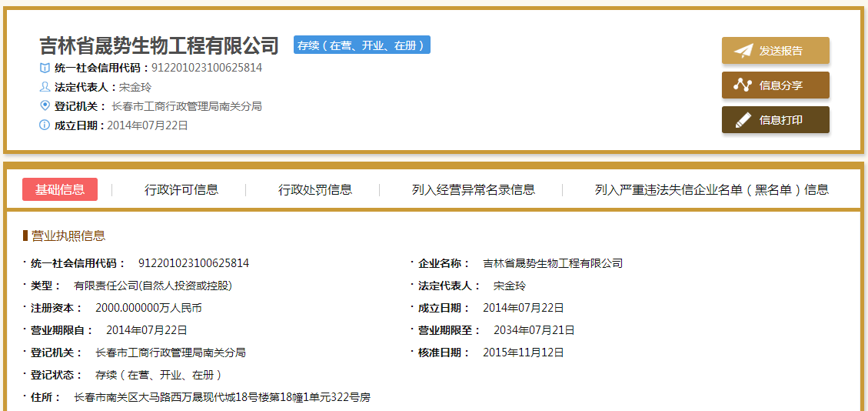Click the registration authority location pin icon
This screenshot has height=411, width=868.
45,106
